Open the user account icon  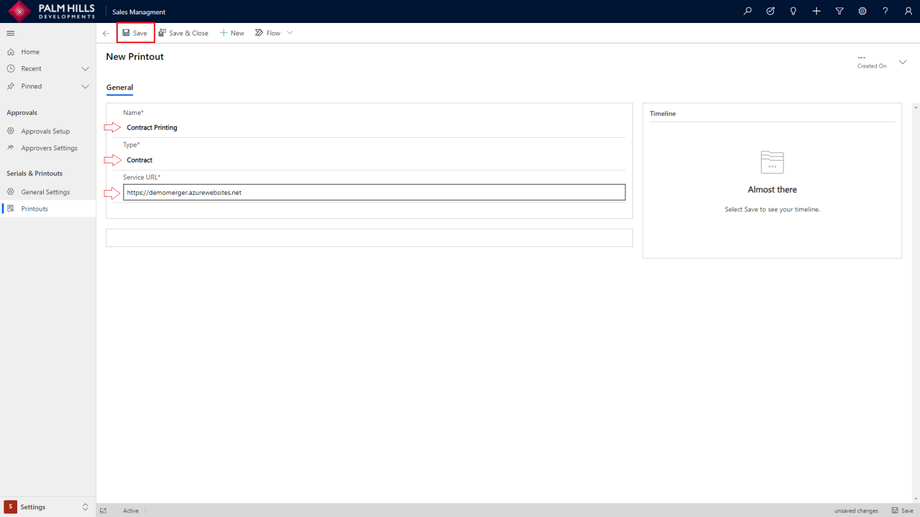tap(908, 11)
